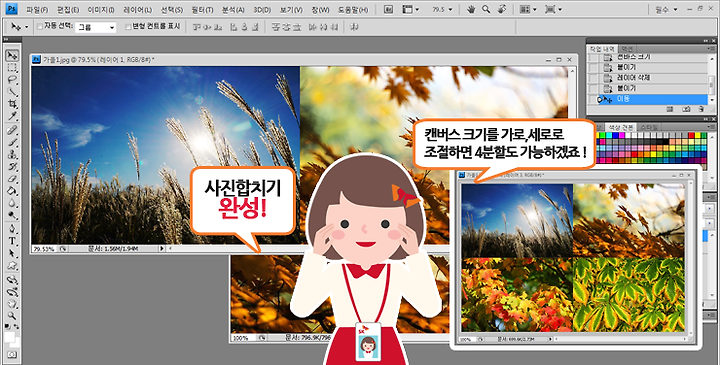Select the Lasso tool
Screen dimensions: 720x365
pos(12,80)
